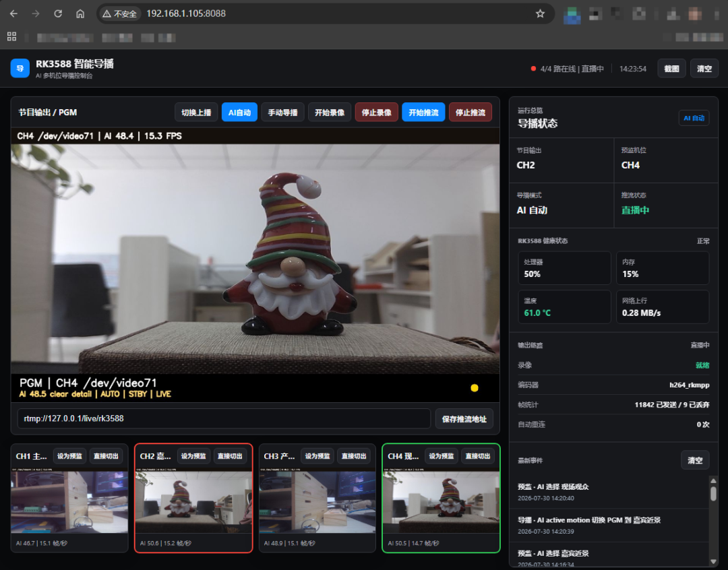728x570 pixels.
Task: Click the events list scrollbar thumb
Action: (713, 493)
